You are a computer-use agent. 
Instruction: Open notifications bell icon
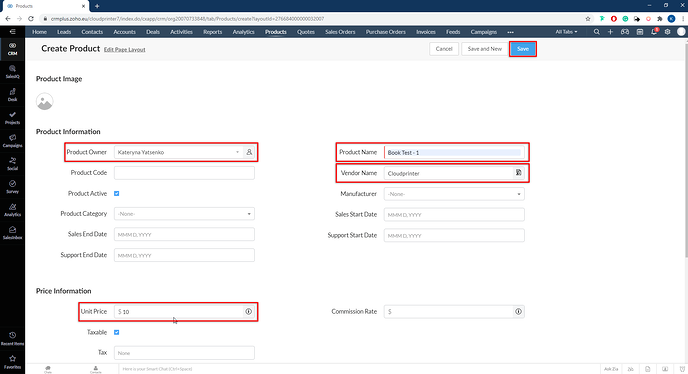click(654, 32)
